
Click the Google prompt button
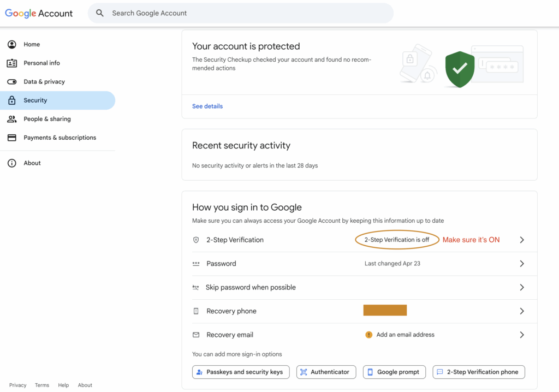pyautogui.click(x=394, y=372)
